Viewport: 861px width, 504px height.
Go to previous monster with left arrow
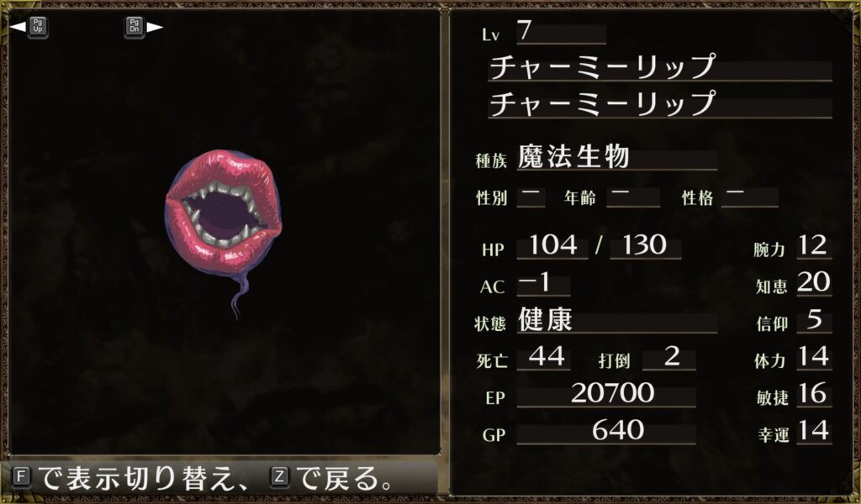(18, 26)
